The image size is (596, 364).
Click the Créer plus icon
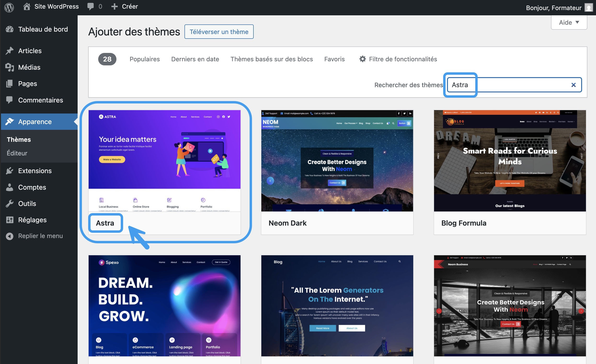(x=114, y=6)
